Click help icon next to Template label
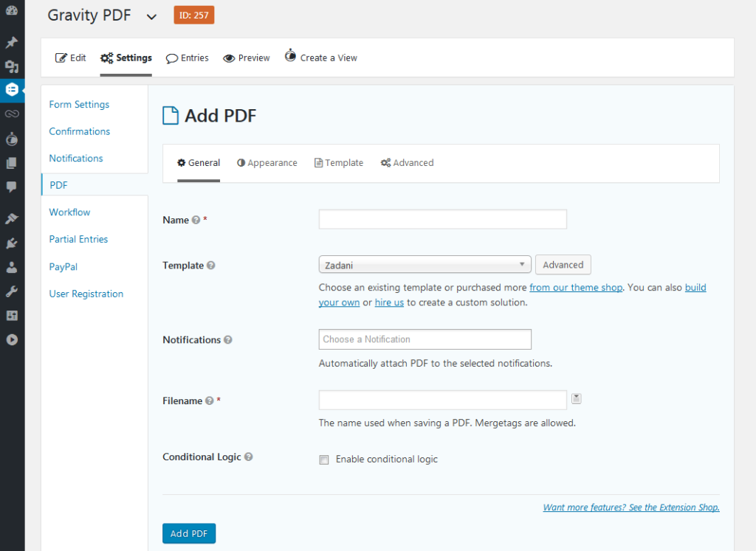 tap(211, 266)
